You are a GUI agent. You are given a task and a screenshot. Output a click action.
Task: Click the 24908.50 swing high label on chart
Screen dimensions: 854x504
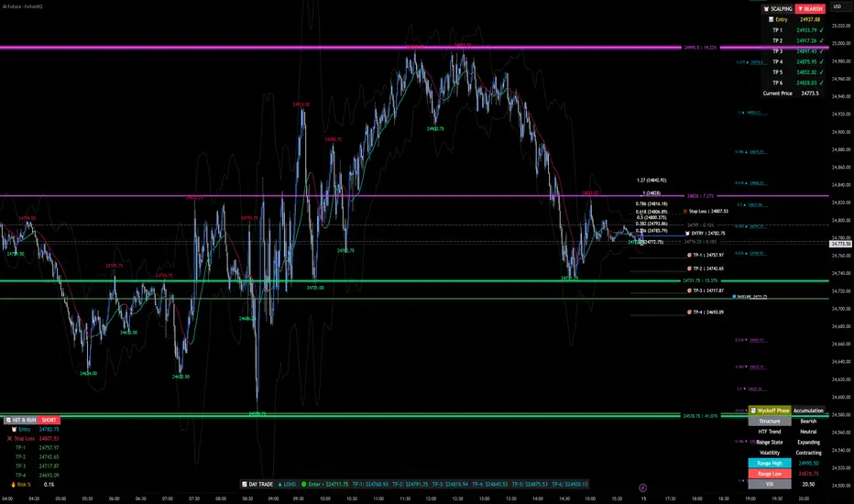[x=301, y=104]
